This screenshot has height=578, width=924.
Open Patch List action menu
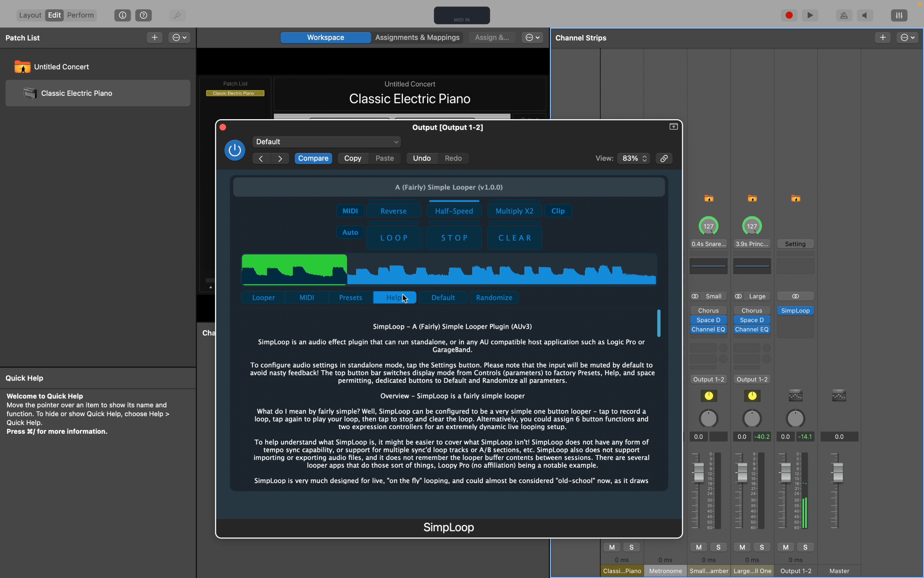click(179, 38)
